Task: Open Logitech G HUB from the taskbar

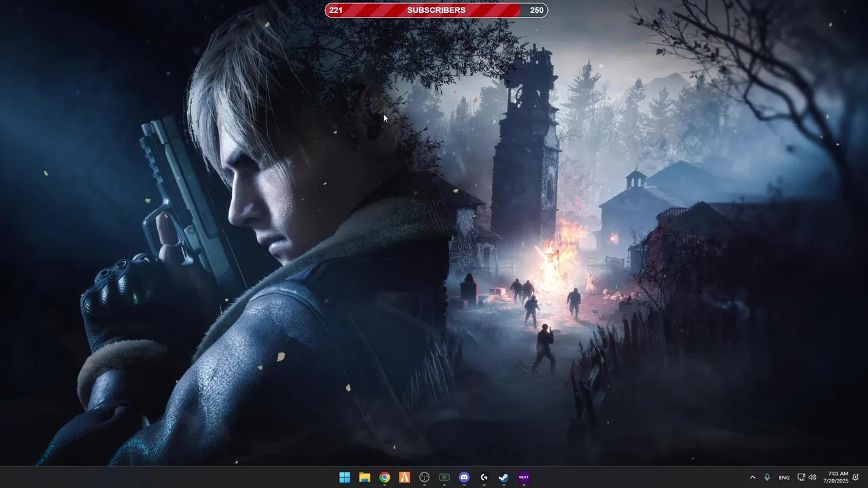Action: 484,477
